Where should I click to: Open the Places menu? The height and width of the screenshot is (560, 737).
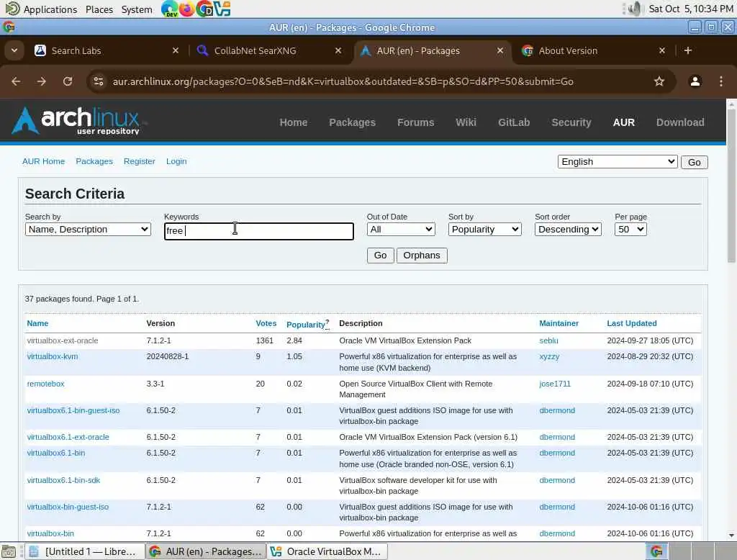(x=99, y=9)
